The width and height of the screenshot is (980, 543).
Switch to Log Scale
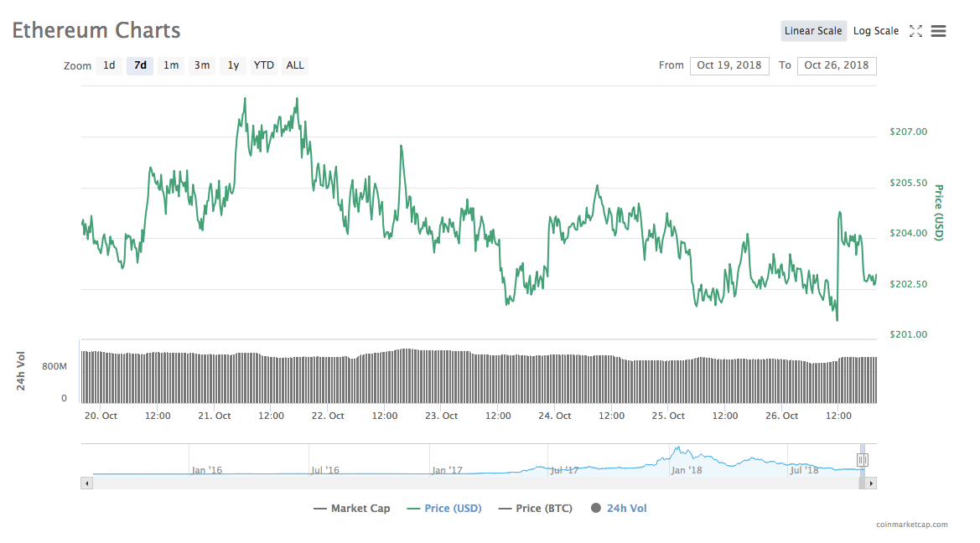875,31
